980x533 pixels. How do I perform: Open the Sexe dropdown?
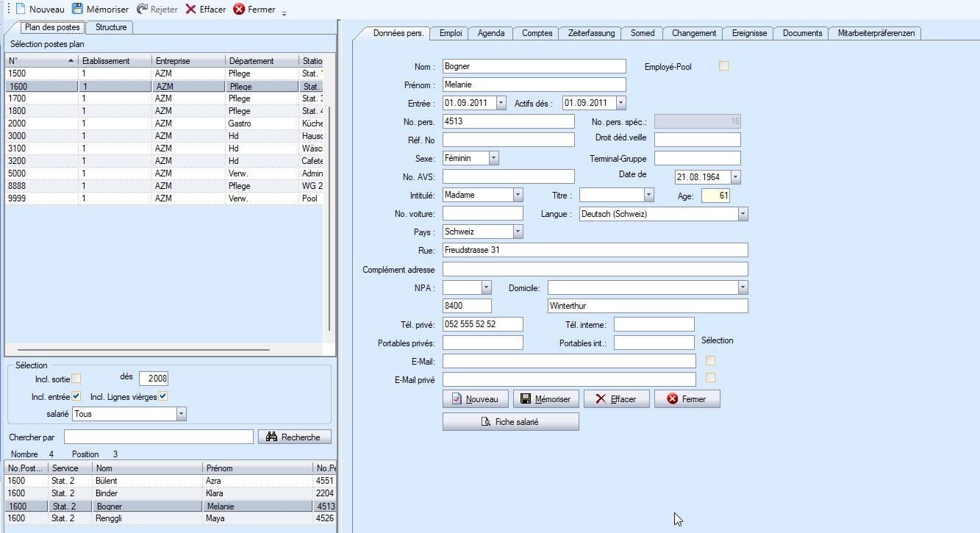(x=493, y=158)
